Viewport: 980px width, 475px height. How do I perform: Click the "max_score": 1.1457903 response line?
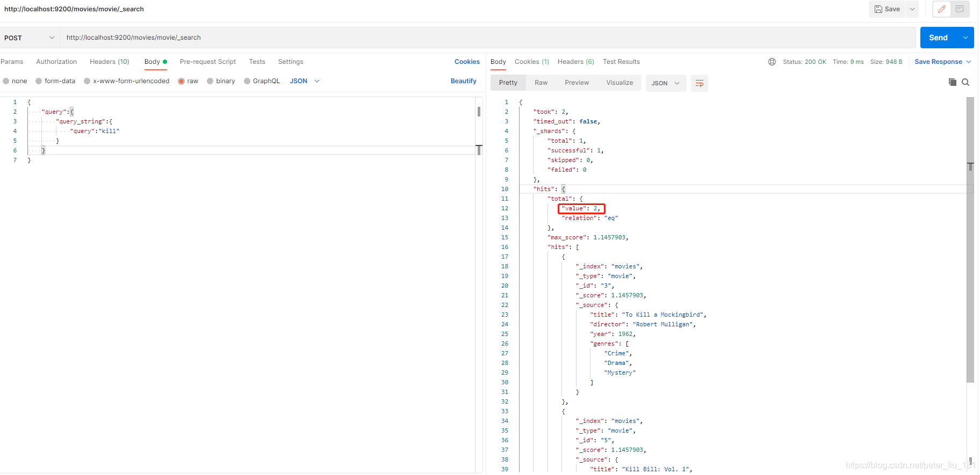coord(588,237)
